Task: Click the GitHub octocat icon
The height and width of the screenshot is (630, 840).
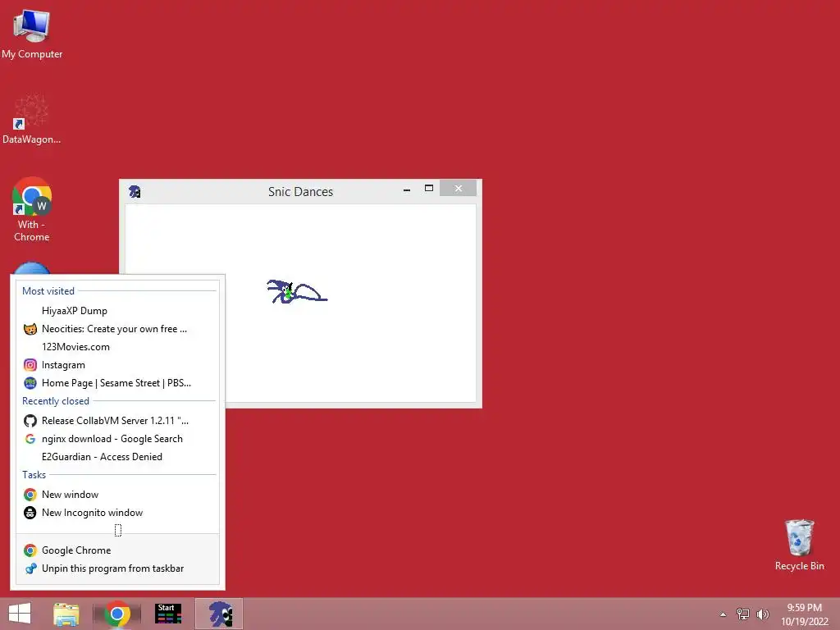Action: click(30, 421)
